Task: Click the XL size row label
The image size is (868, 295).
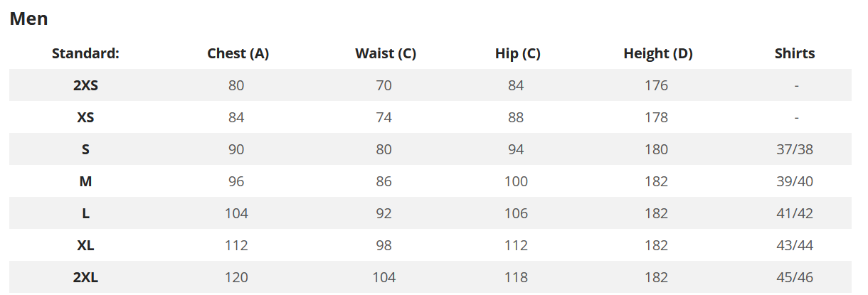Action: tap(85, 245)
